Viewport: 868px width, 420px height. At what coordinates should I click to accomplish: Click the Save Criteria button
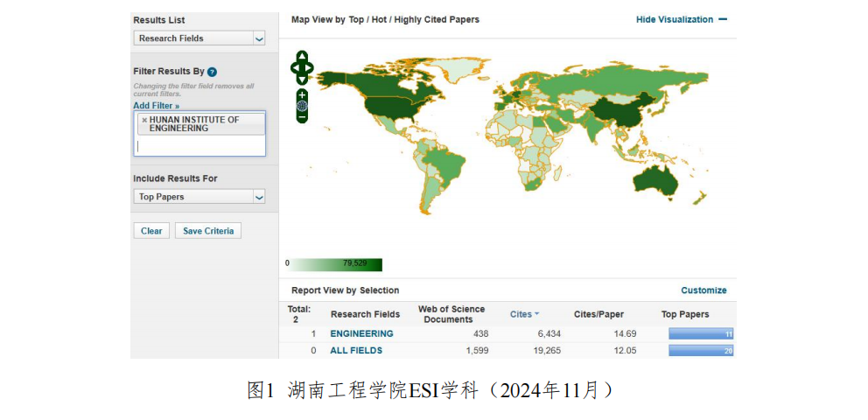[207, 231]
